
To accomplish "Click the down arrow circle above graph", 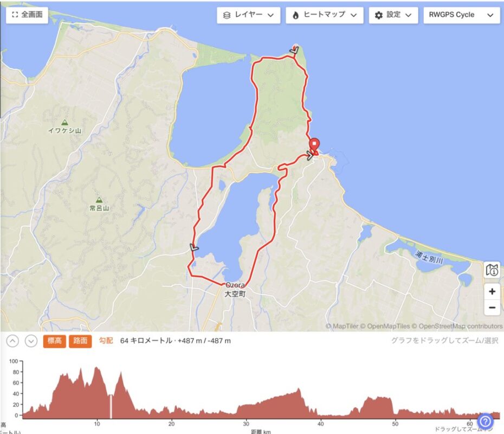I will coord(31,341).
